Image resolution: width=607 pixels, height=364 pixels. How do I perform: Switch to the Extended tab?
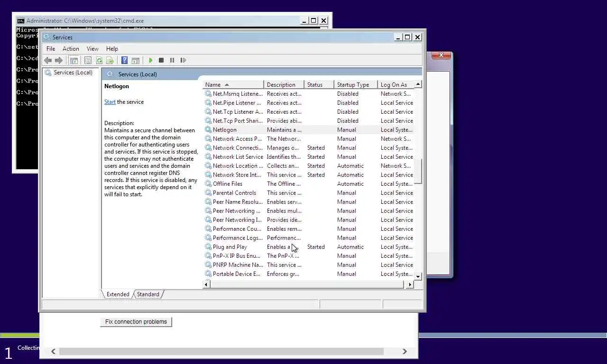coord(118,294)
